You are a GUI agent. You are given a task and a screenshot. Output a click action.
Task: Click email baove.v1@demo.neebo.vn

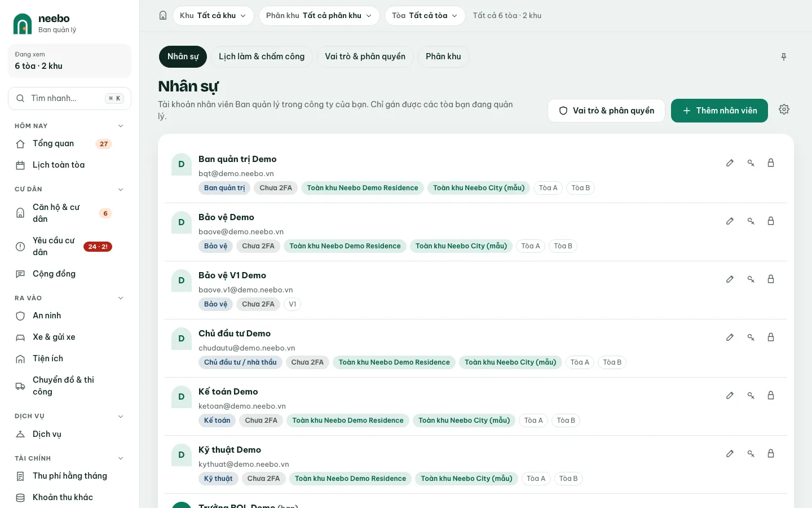click(245, 290)
